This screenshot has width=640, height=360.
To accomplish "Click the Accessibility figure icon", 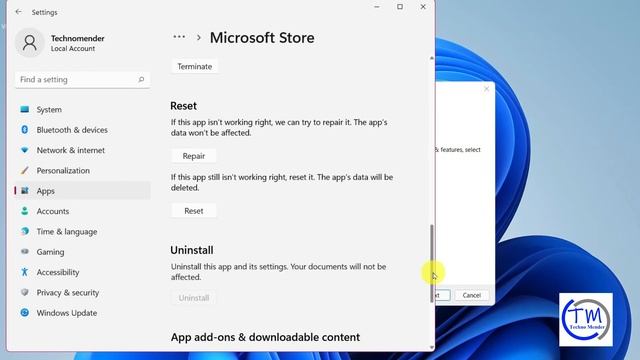I will 24,272.
